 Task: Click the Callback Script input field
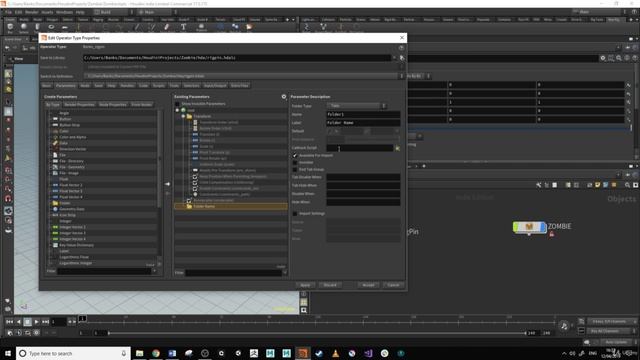(x=360, y=148)
